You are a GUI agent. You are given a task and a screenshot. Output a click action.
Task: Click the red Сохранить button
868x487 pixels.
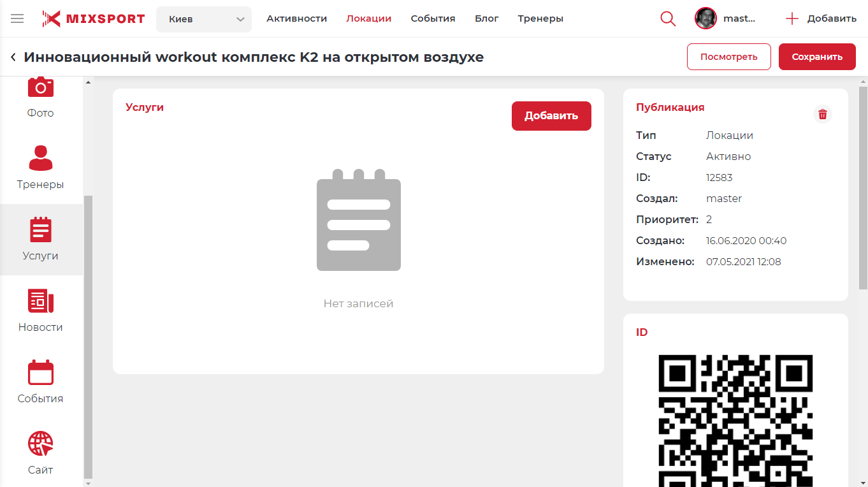pyautogui.click(x=816, y=57)
